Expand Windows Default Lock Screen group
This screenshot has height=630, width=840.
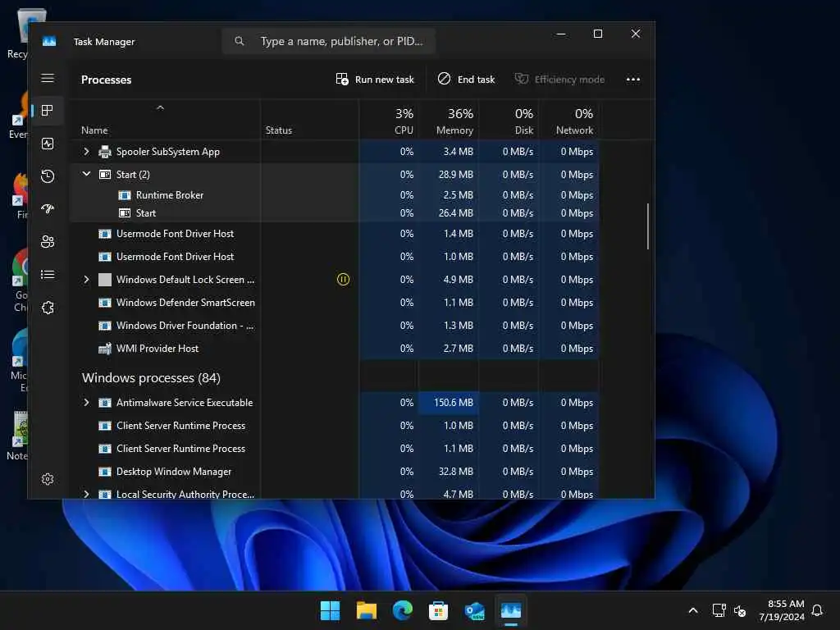point(86,280)
